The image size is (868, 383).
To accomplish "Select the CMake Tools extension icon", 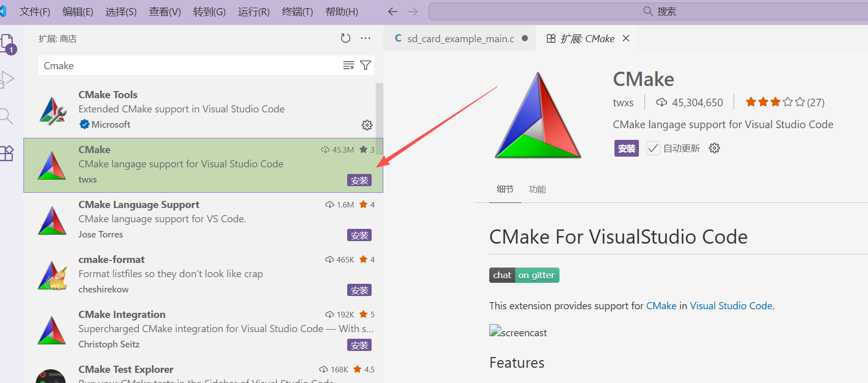I will (53, 111).
